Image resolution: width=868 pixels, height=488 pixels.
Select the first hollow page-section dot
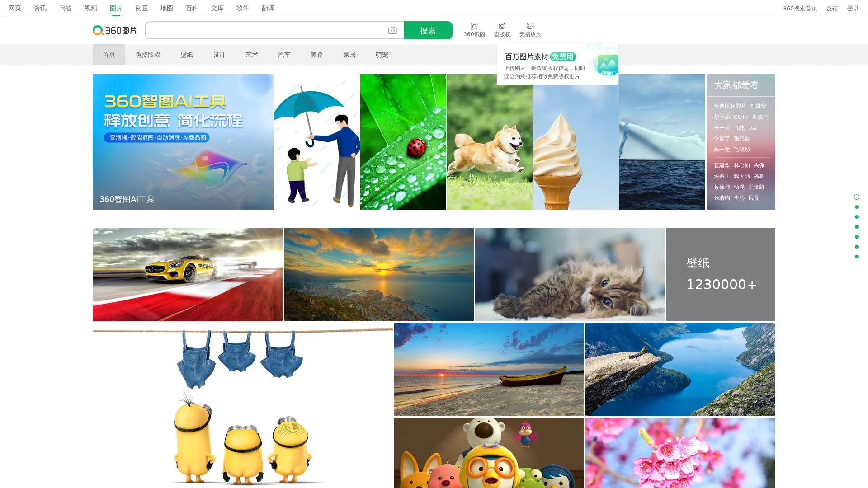coord(856,197)
